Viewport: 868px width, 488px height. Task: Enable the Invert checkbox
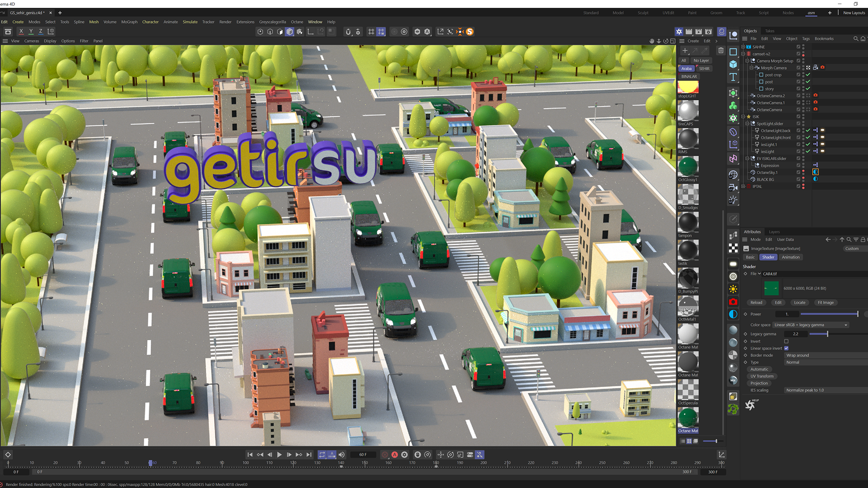(786, 341)
